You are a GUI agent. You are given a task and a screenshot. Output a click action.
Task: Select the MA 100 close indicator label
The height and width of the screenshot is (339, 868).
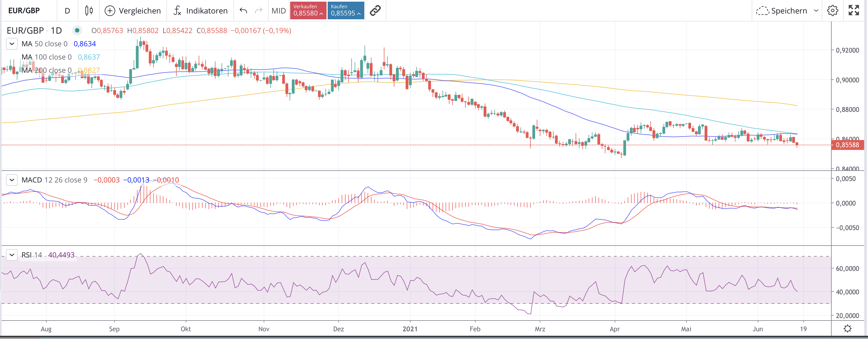coord(47,57)
